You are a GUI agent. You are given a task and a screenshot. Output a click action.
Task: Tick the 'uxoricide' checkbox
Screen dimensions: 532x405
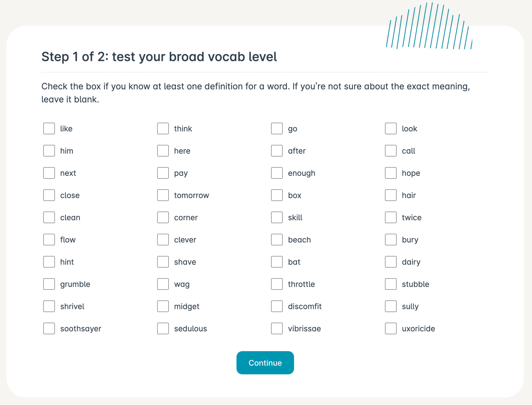tap(390, 329)
